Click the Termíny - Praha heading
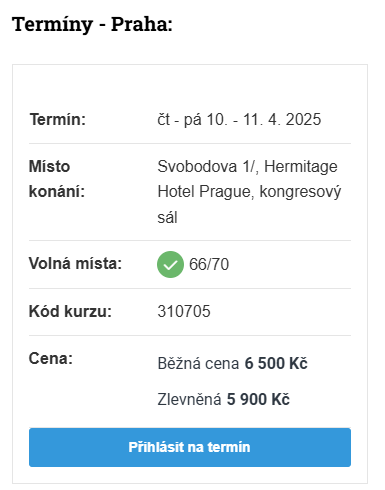This screenshot has width=385, height=490. pos(92,25)
